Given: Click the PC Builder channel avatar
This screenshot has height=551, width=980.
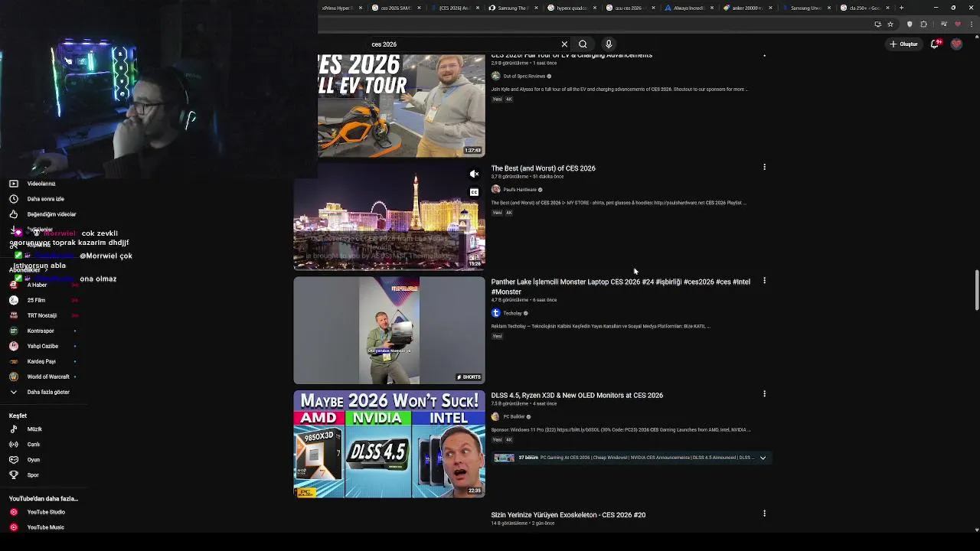Looking at the screenshot, I should pyautogui.click(x=495, y=416).
